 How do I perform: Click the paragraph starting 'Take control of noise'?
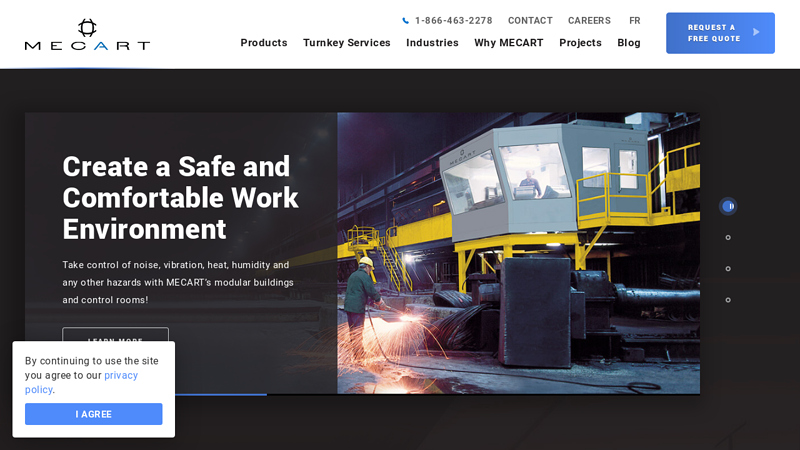pos(178,282)
